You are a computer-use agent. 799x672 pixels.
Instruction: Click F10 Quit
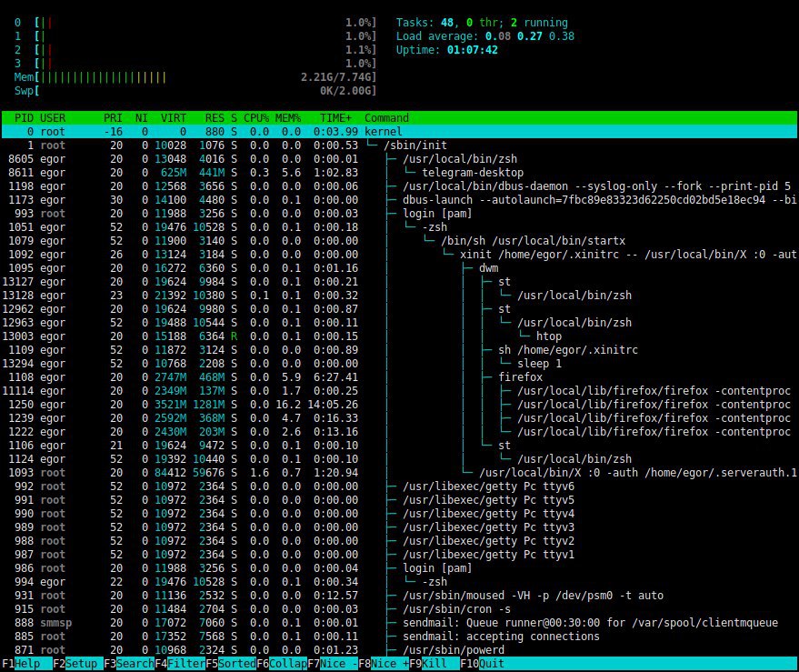(483, 663)
